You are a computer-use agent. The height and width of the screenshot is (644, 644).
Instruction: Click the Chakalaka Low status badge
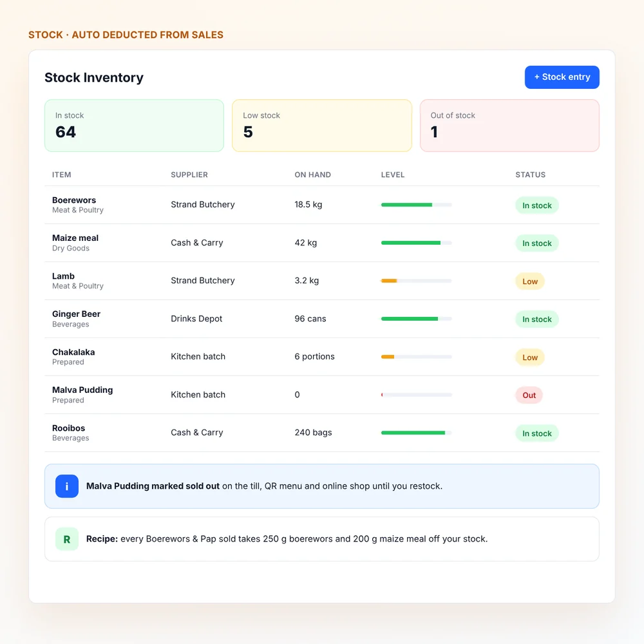530,357
